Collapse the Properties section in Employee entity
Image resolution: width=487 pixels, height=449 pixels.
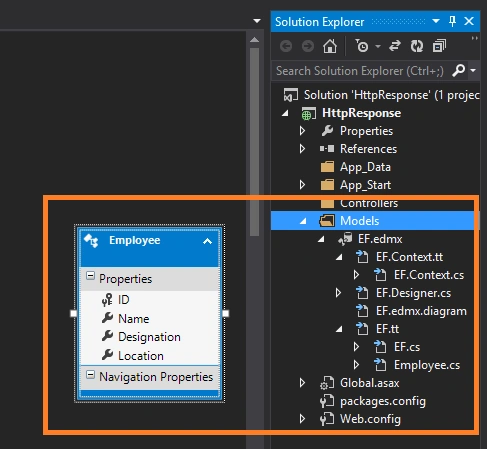click(x=90, y=276)
